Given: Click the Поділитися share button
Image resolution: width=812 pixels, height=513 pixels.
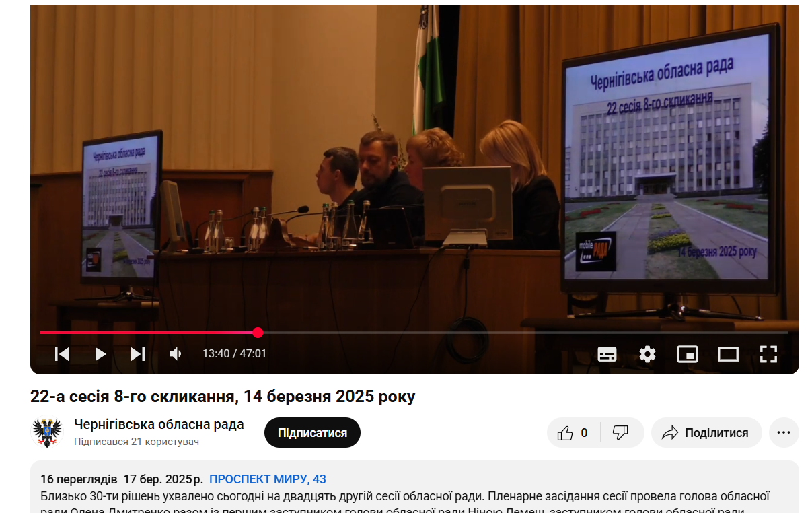Looking at the screenshot, I should pos(706,433).
